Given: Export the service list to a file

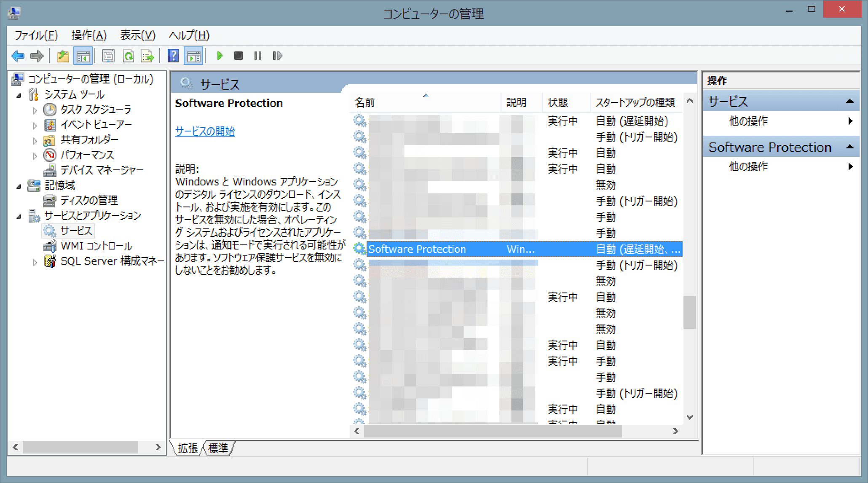Looking at the screenshot, I should tap(147, 56).
